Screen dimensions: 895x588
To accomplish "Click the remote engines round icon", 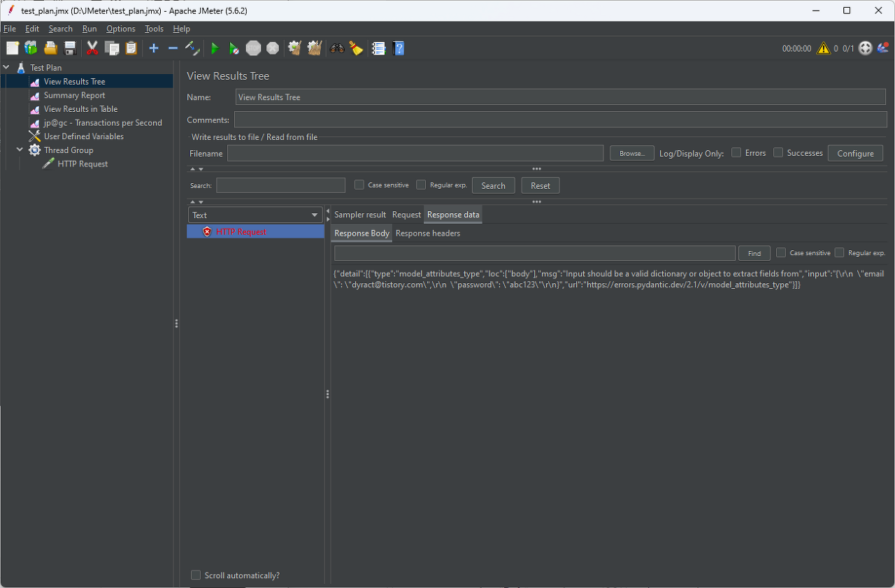I will (x=866, y=48).
